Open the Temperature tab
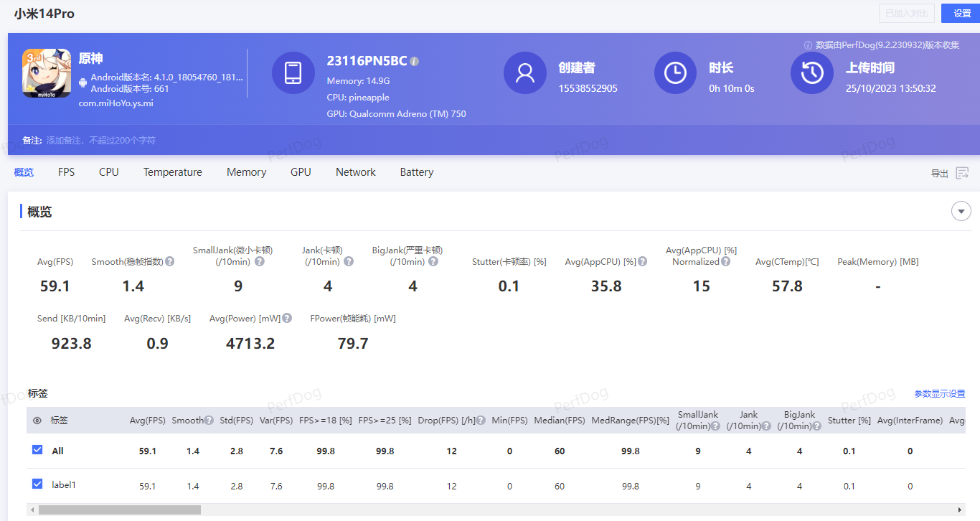The image size is (980, 521). 173,172
